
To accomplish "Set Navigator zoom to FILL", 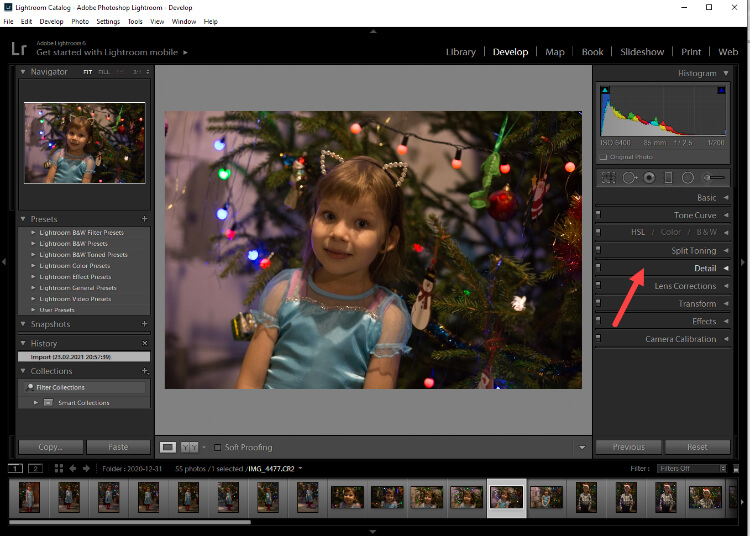I will [x=104, y=72].
